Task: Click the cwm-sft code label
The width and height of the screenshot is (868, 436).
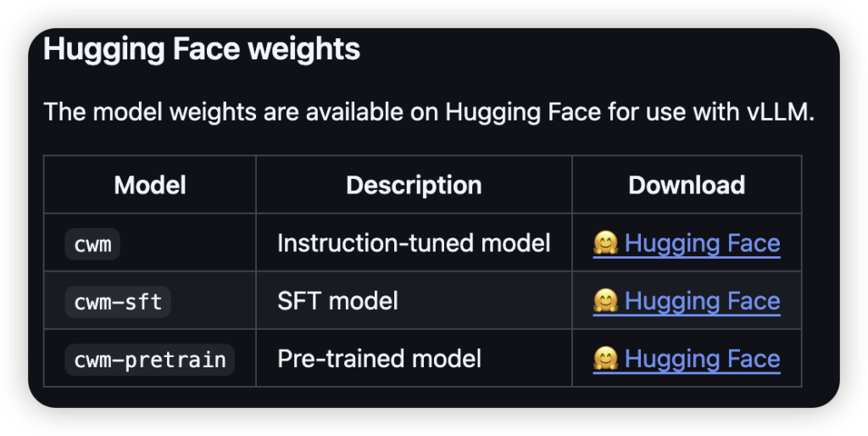Action: tap(118, 301)
